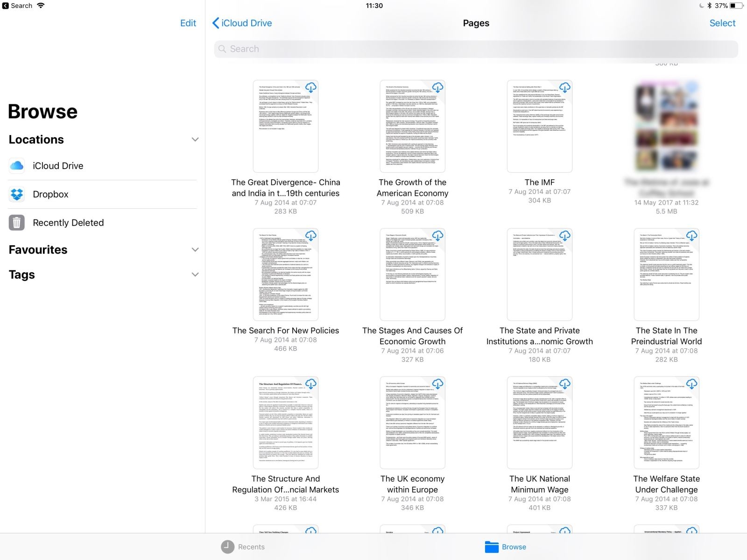Tap Edit above the sidebar
The image size is (747, 560).
[188, 23]
